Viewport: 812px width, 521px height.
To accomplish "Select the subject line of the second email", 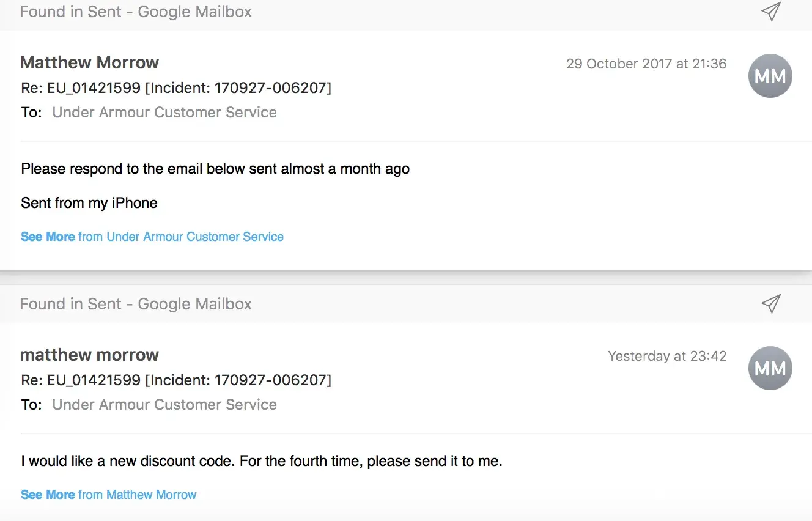I will tap(176, 380).
